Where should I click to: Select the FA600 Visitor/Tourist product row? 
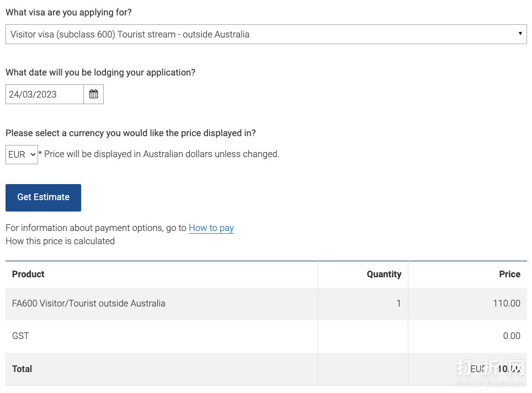[x=88, y=303]
